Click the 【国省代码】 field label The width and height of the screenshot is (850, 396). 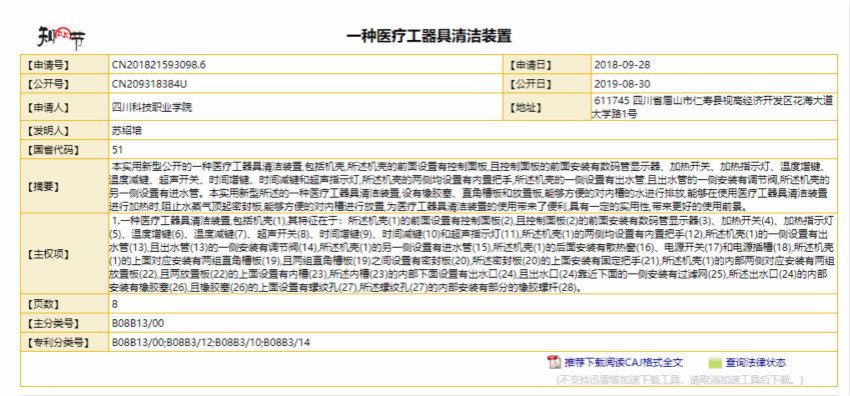[53, 150]
